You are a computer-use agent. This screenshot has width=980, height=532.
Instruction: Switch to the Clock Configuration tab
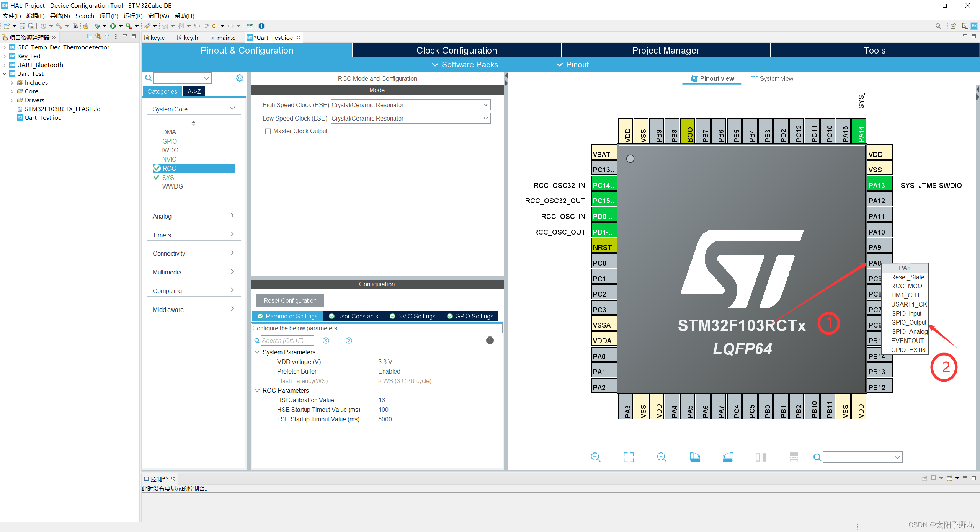point(456,50)
